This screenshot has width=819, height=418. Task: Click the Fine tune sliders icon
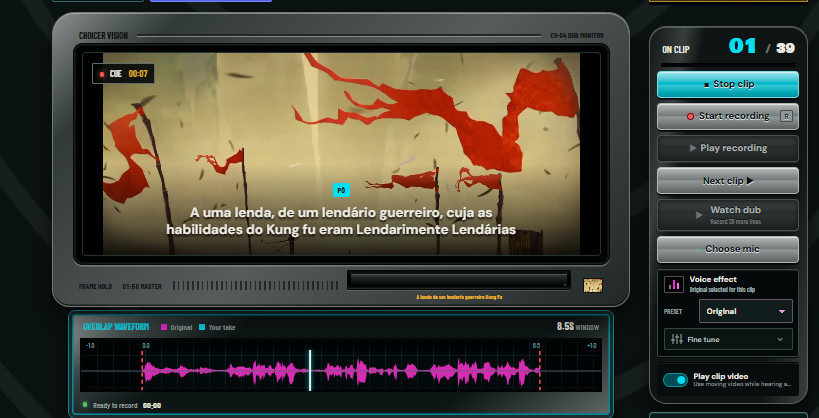(677, 339)
